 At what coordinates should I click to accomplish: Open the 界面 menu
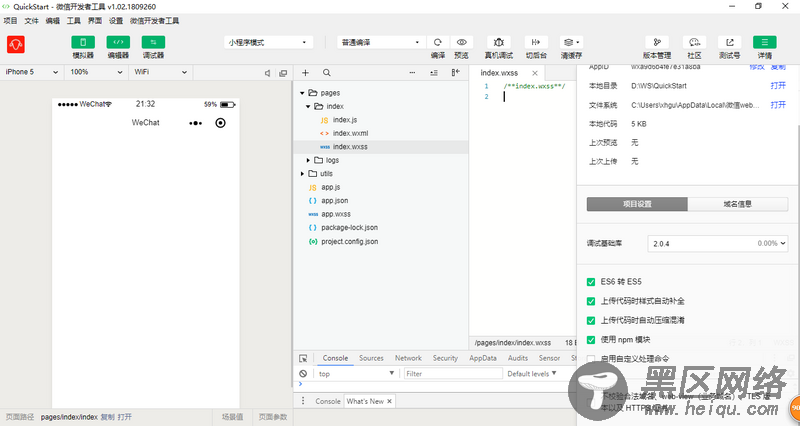pyautogui.click(x=95, y=21)
